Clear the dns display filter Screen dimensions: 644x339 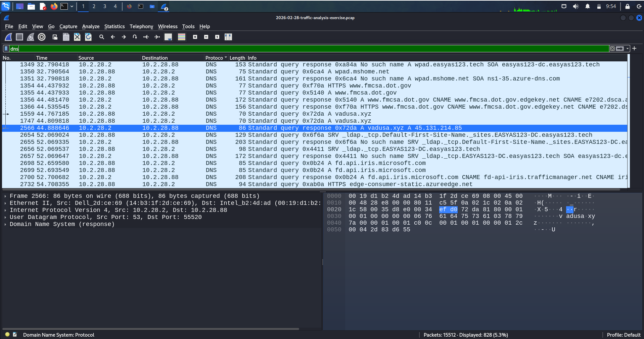coord(612,49)
